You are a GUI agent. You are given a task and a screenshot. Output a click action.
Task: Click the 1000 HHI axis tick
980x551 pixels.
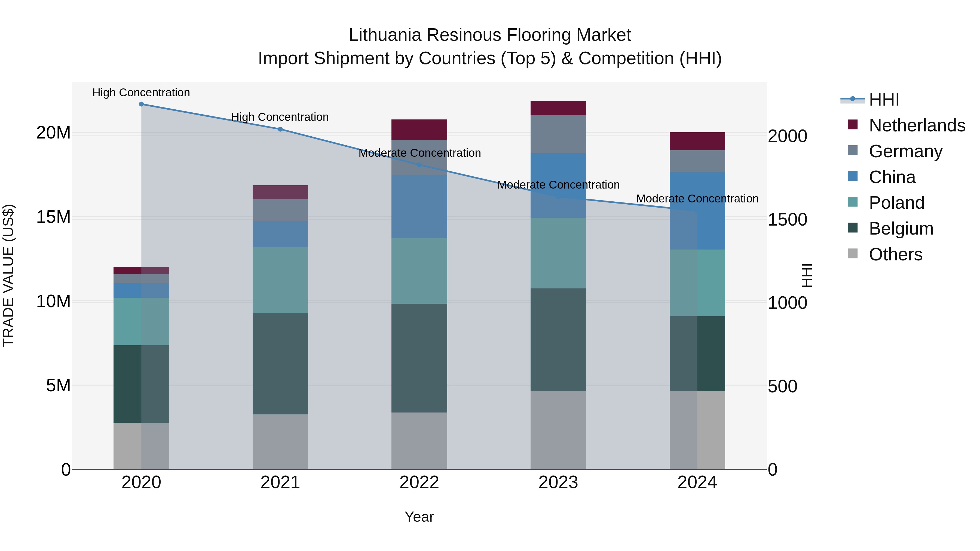(788, 303)
